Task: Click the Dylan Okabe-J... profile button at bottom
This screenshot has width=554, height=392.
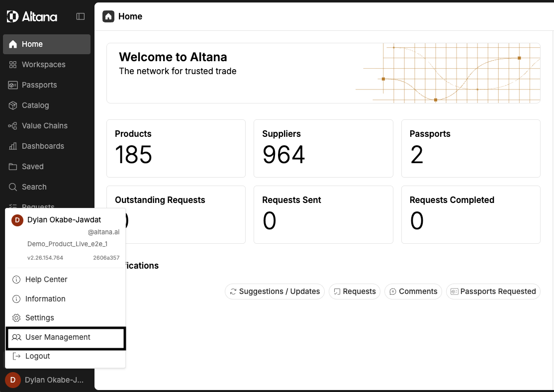Action: pos(47,380)
